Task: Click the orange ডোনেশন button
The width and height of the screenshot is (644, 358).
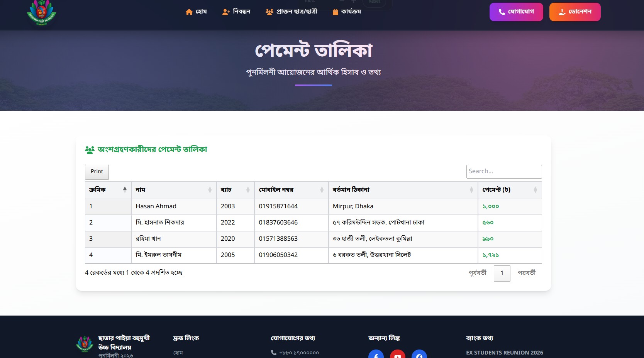Action: (x=575, y=12)
